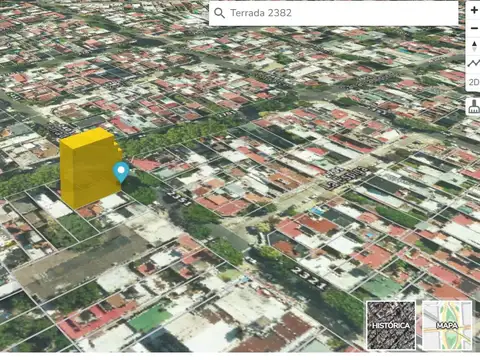
Task: Click the 2321 street number label
Action: pos(310,278)
